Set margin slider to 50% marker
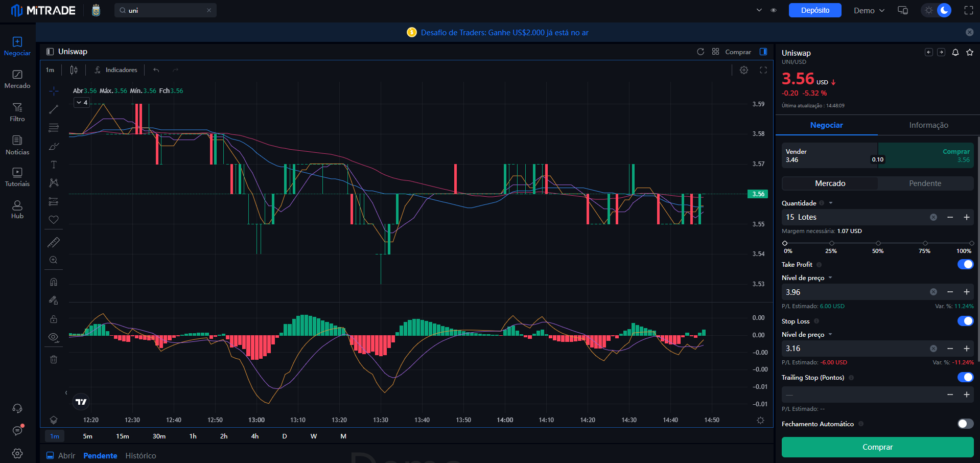Viewport: 980px width, 463px height. (x=878, y=243)
